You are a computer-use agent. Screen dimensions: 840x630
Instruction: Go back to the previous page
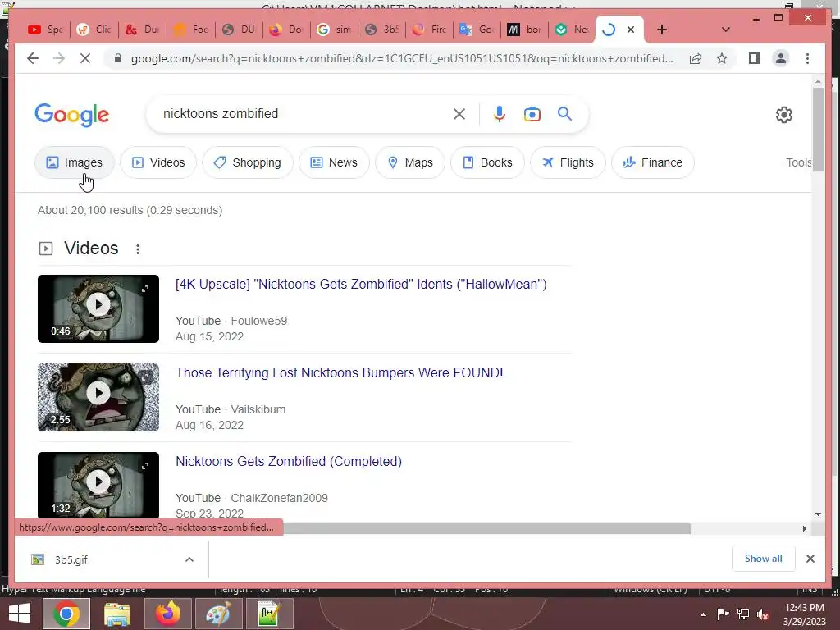(x=33, y=58)
